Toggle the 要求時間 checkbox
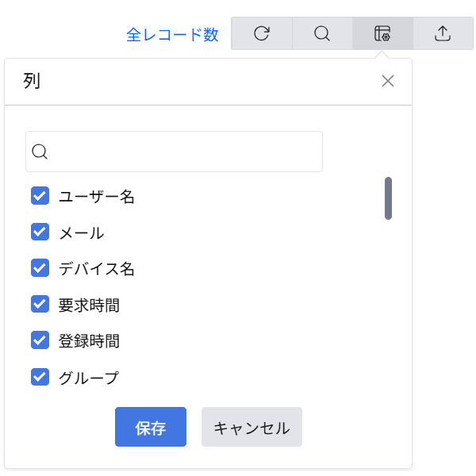Screen dimensions: 476x476 point(40,304)
